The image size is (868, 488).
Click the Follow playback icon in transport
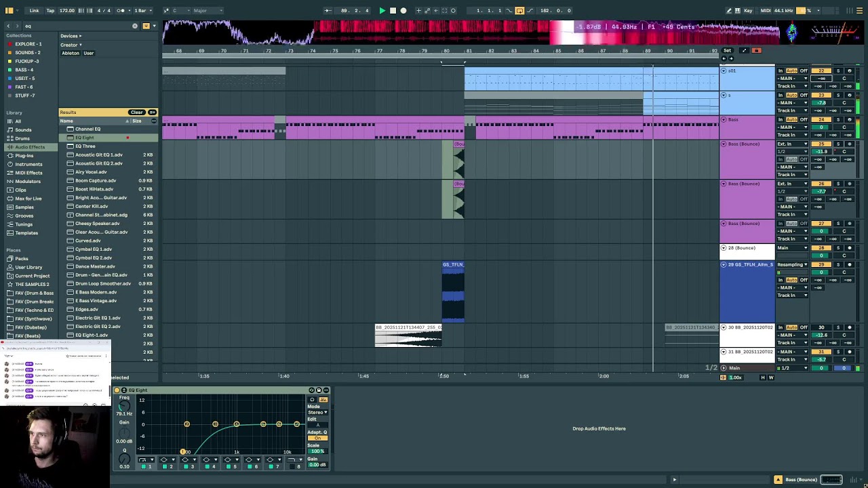[x=328, y=10]
